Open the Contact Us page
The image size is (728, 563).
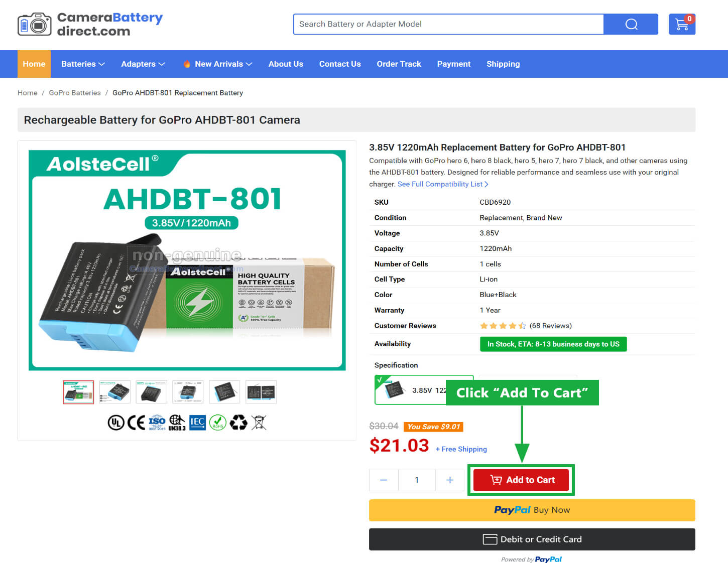[340, 64]
